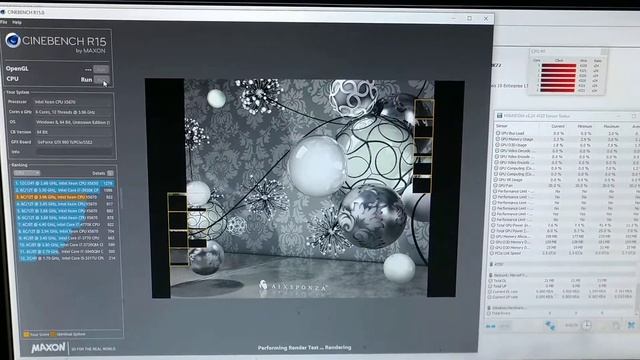
Task: Click the Maximum column header in HWiNFO
Action: [611, 127]
